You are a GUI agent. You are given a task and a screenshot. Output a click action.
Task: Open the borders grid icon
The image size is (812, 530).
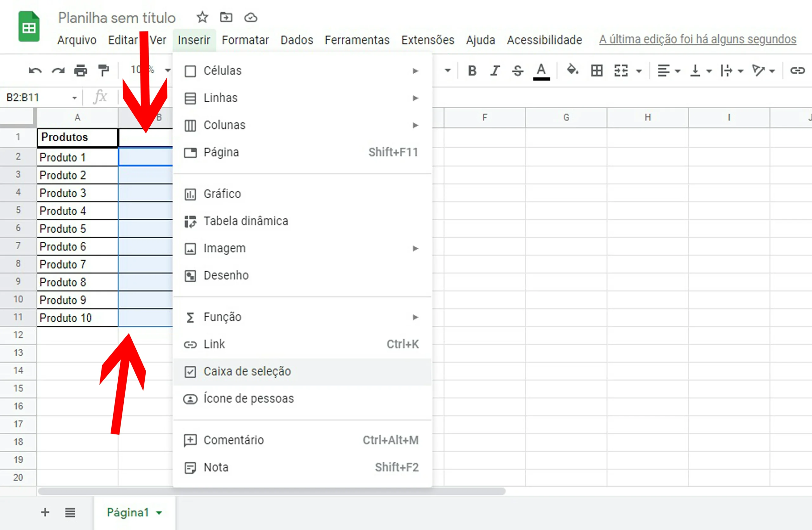coord(597,71)
